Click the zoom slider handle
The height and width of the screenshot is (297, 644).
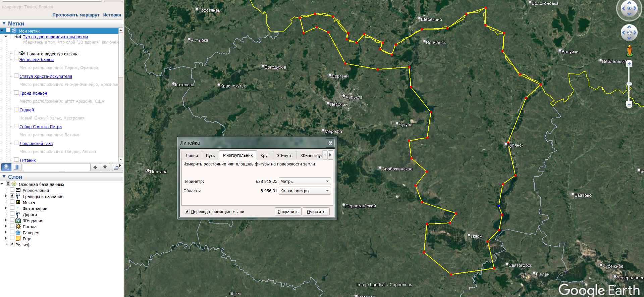click(629, 84)
